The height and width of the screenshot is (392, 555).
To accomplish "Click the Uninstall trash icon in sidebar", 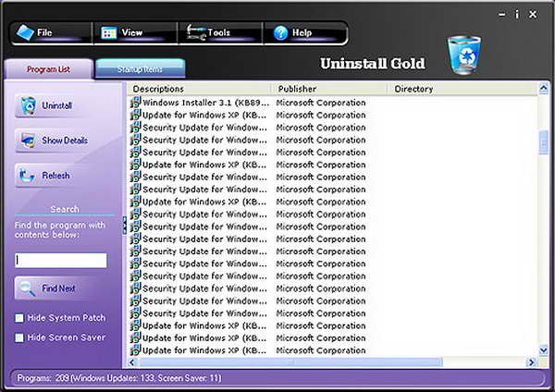I will pos(27,105).
